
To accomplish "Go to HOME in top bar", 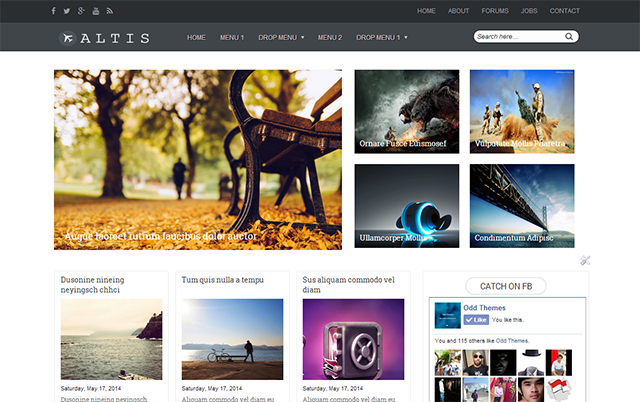I will 426,11.
